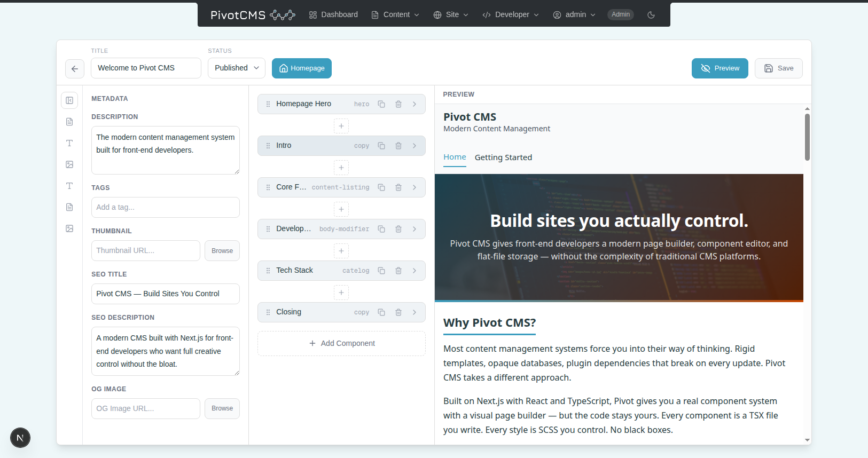The height and width of the screenshot is (458, 868).
Task: Focus the Thumbnail URL field
Action: (x=146, y=251)
